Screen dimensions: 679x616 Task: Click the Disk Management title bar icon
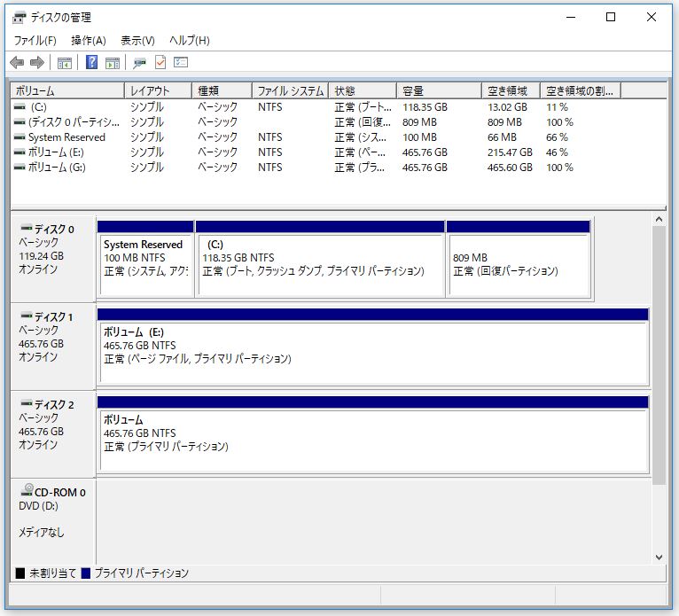(x=19, y=18)
